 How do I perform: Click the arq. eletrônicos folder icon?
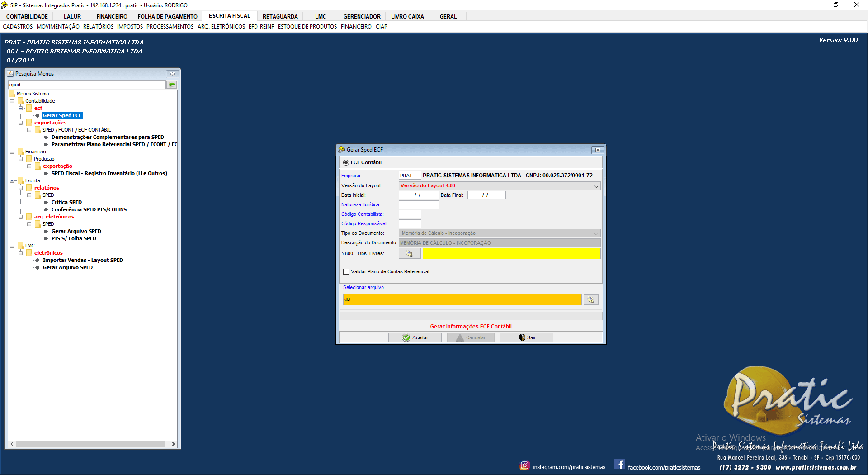[29, 217]
